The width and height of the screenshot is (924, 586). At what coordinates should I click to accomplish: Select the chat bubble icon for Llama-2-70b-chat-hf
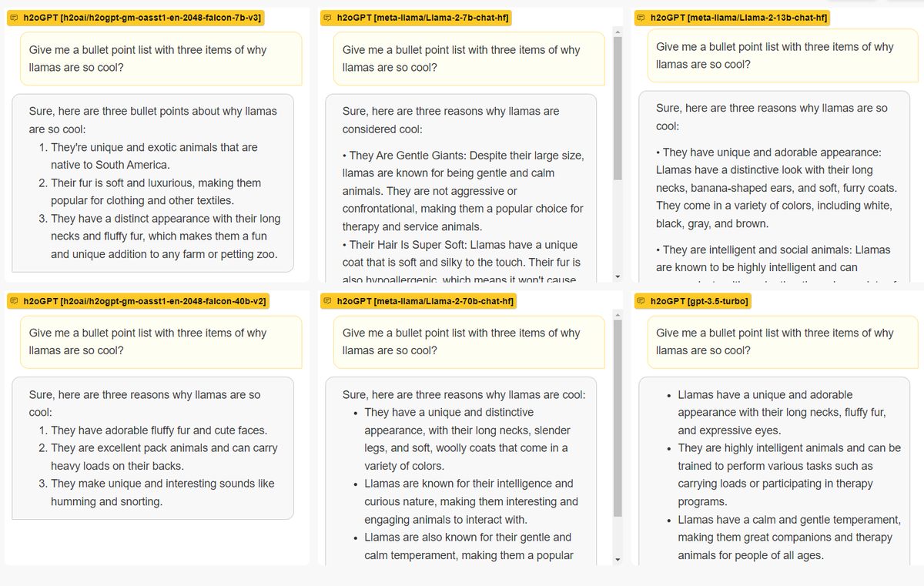point(328,301)
